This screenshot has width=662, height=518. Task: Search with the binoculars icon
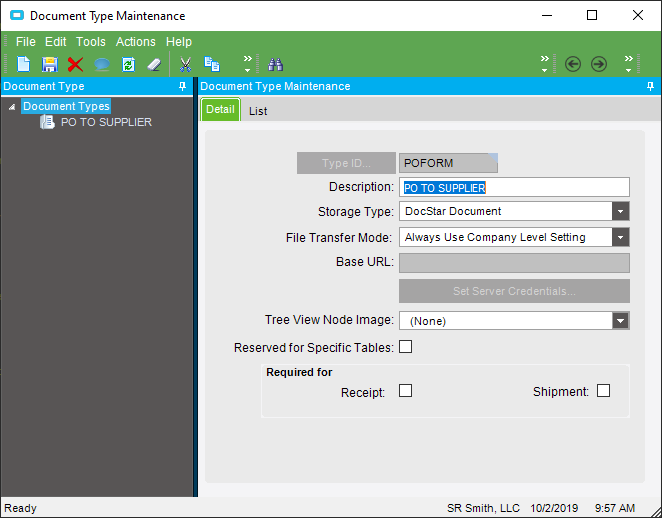point(275,65)
